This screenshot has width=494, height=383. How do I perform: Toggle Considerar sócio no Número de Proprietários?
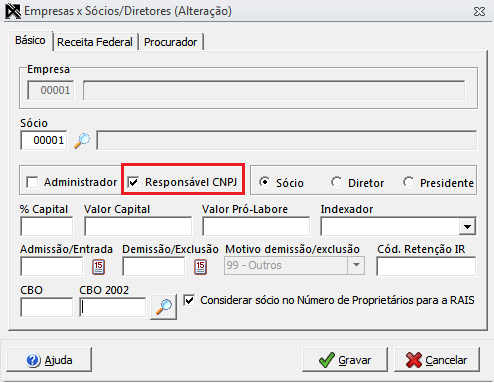point(189,300)
